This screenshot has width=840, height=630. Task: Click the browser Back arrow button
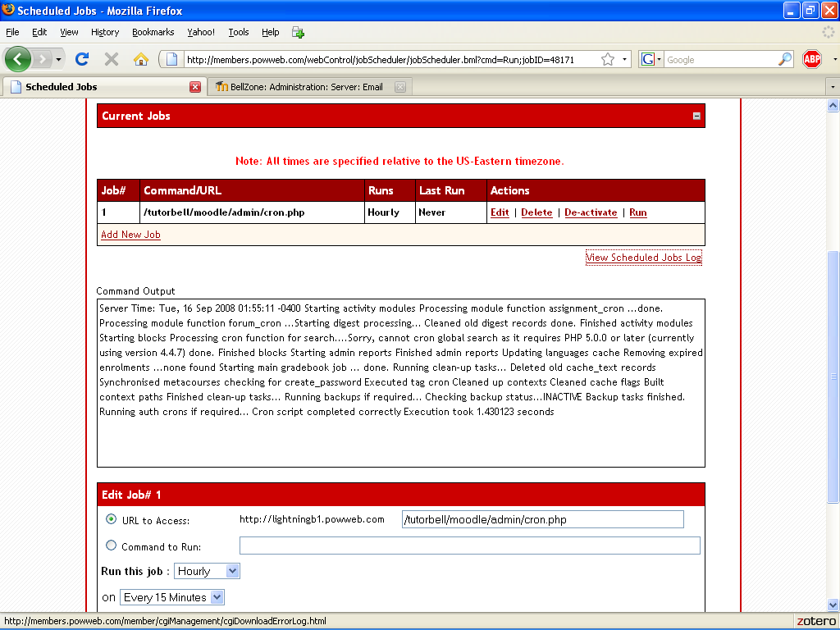[18, 59]
